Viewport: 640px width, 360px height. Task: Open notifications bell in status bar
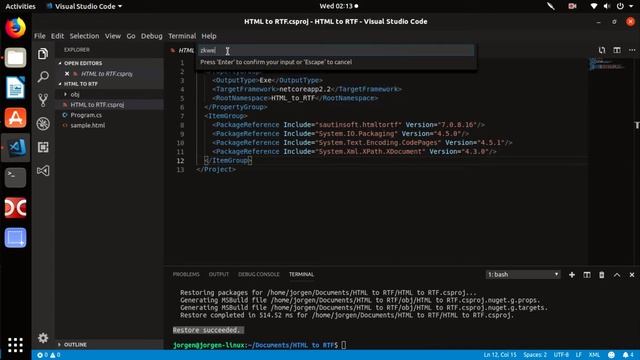pos(628,355)
